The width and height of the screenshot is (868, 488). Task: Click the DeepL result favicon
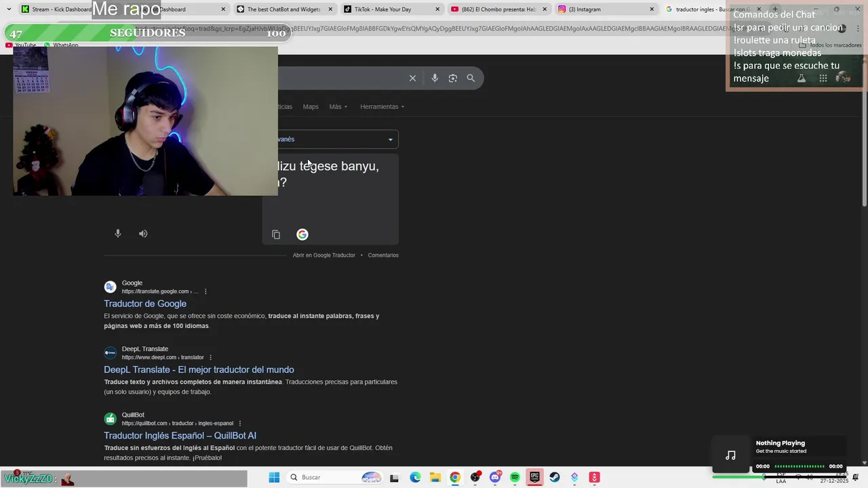click(110, 352)
